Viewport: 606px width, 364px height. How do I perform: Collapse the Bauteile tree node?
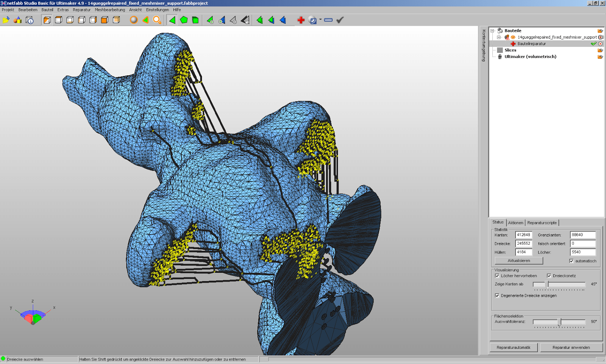point(492,31)
